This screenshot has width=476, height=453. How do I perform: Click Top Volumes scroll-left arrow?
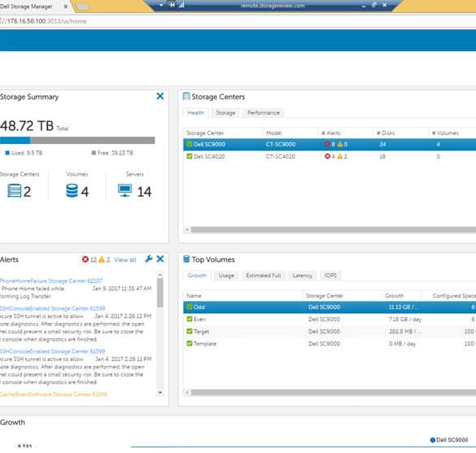click(187, 392)
